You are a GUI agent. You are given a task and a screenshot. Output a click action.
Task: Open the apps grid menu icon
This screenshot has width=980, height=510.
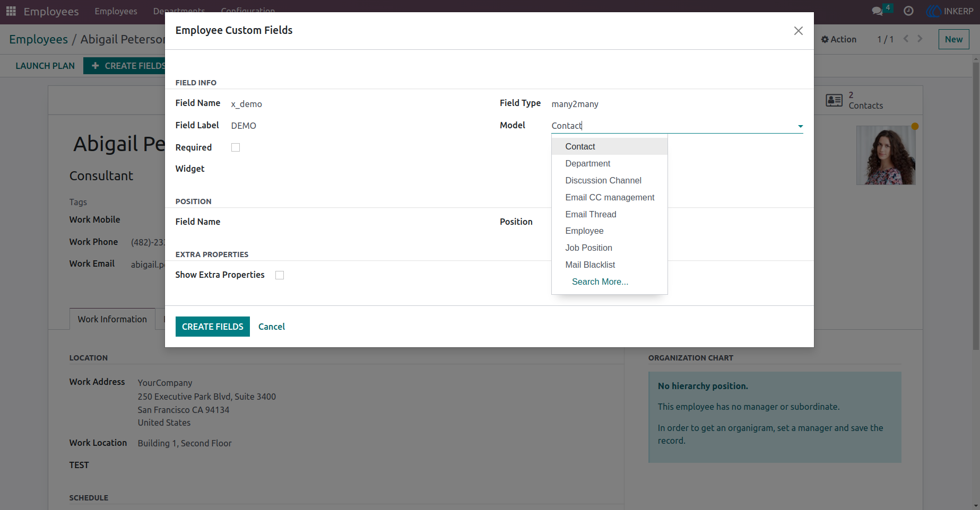click(x=11, y=11)
